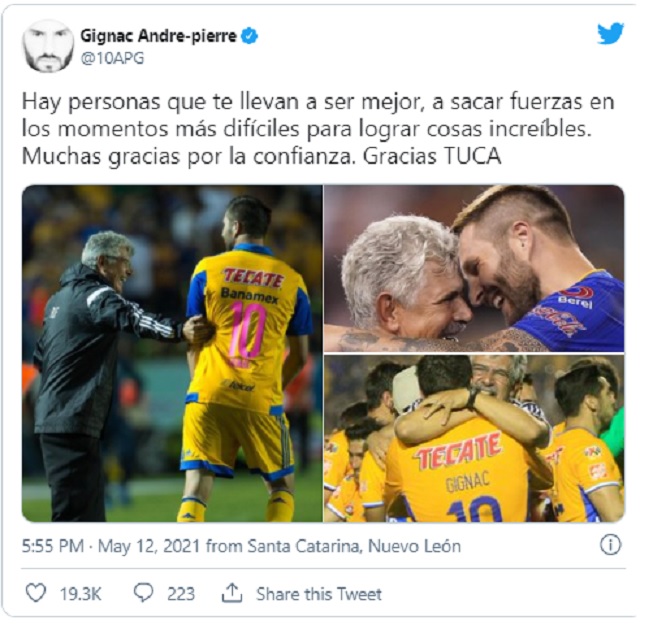Click the tweet text ending Gracias TUCA
The image size is (666, 638).
pos(318,129)
